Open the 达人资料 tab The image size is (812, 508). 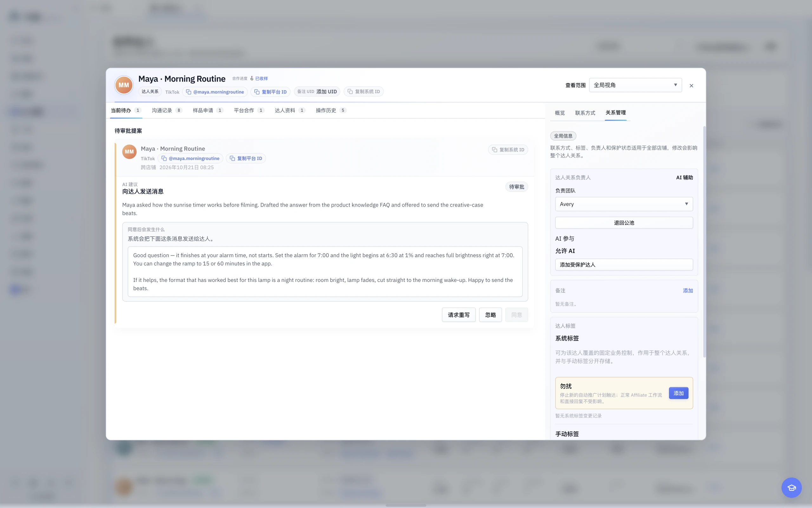pos(290,110)
